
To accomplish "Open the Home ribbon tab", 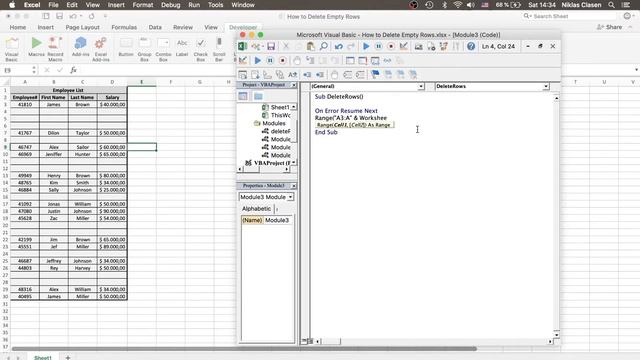I will [x=18, y=27].
